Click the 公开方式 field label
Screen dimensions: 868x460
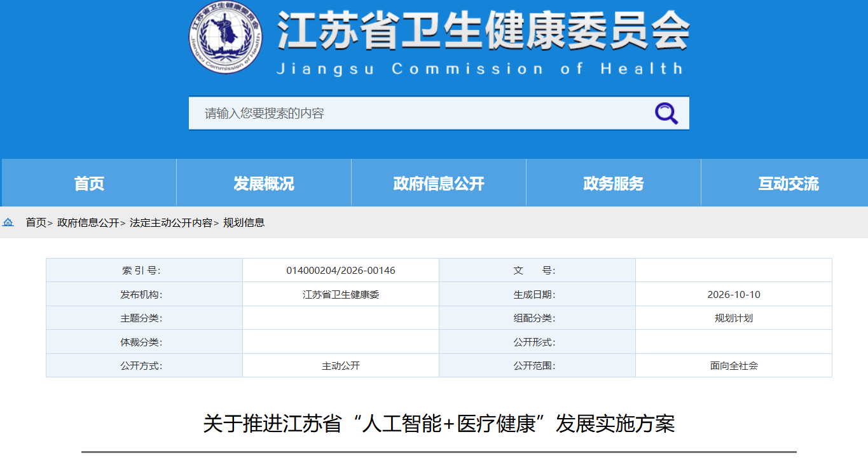(x=141, y=366)
